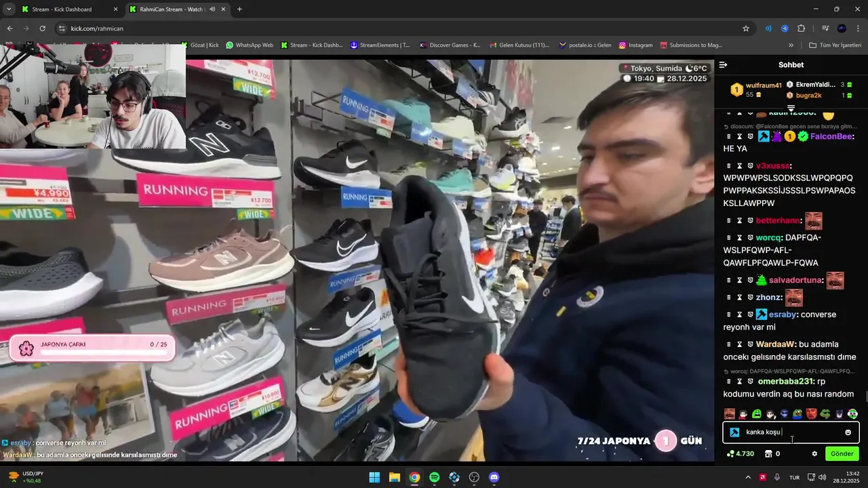Open the channel points shop icon
Image resolution: width=868 pixels, height=488 pixels.
coord(768,454)
